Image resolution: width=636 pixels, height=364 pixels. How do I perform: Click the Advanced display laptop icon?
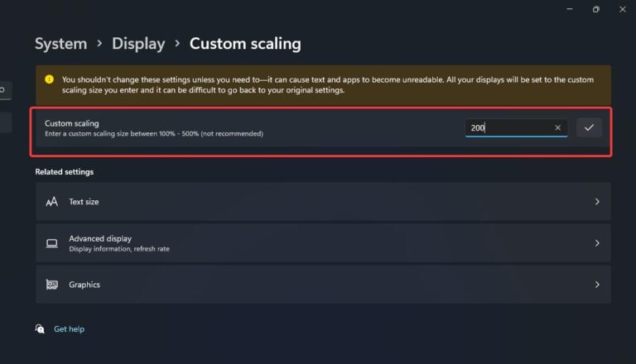51,243
